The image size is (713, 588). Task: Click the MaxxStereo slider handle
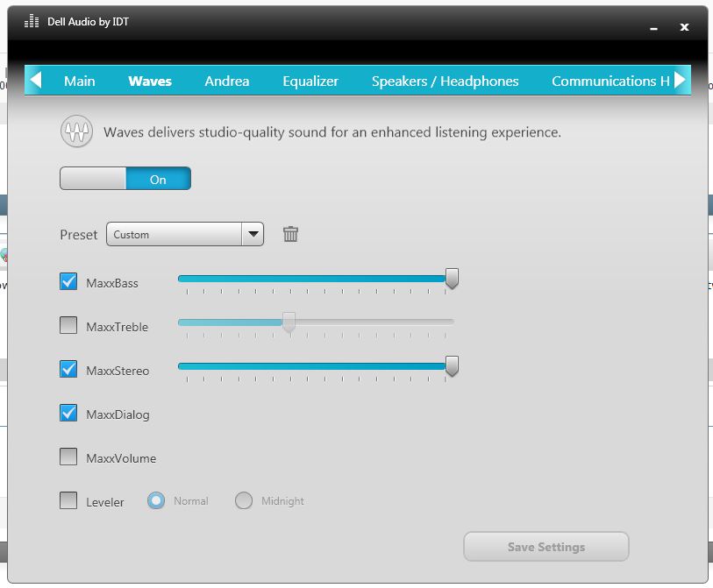coord(452,365)
